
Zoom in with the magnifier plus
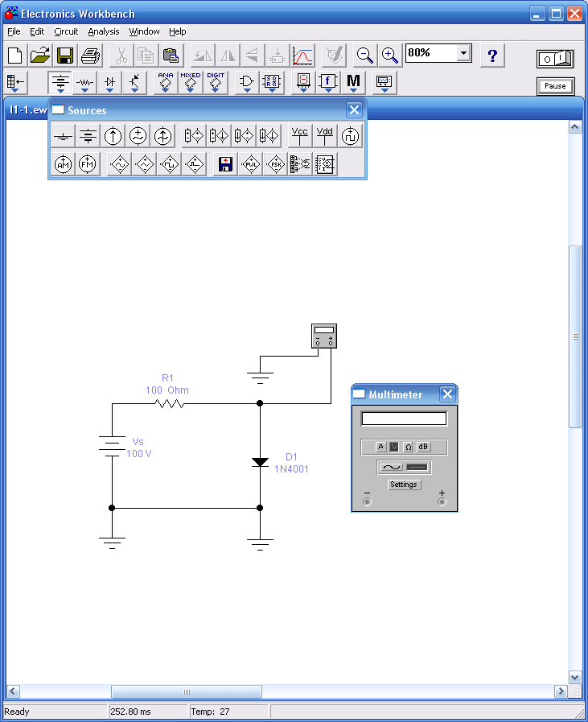389,56
